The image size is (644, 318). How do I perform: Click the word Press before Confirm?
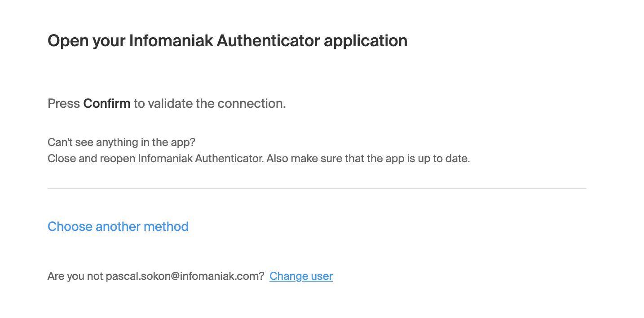64,104
